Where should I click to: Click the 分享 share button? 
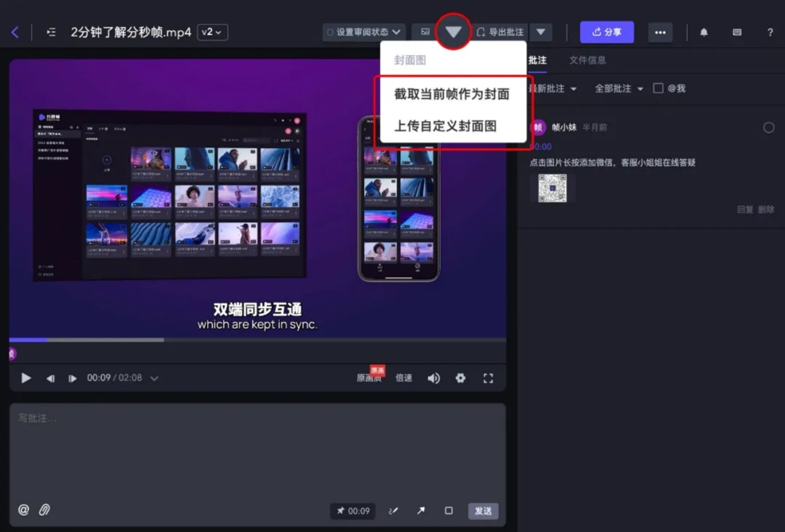click(606, 32)
